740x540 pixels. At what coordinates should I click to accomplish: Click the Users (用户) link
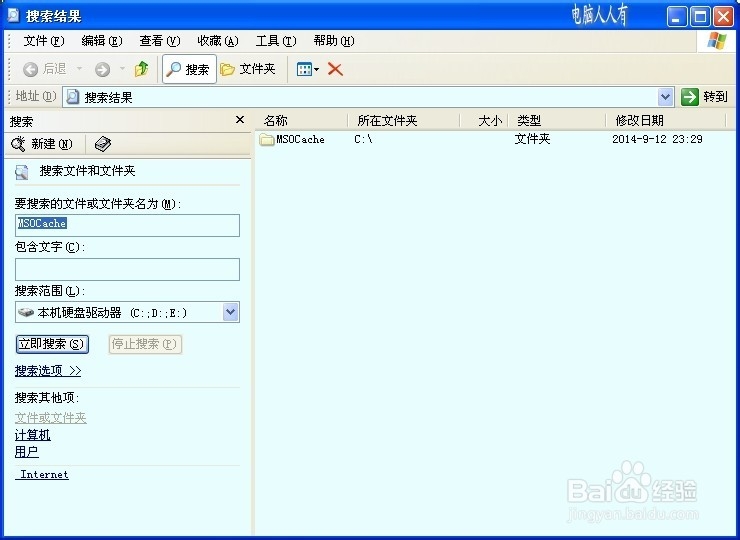tap(26, 452)
